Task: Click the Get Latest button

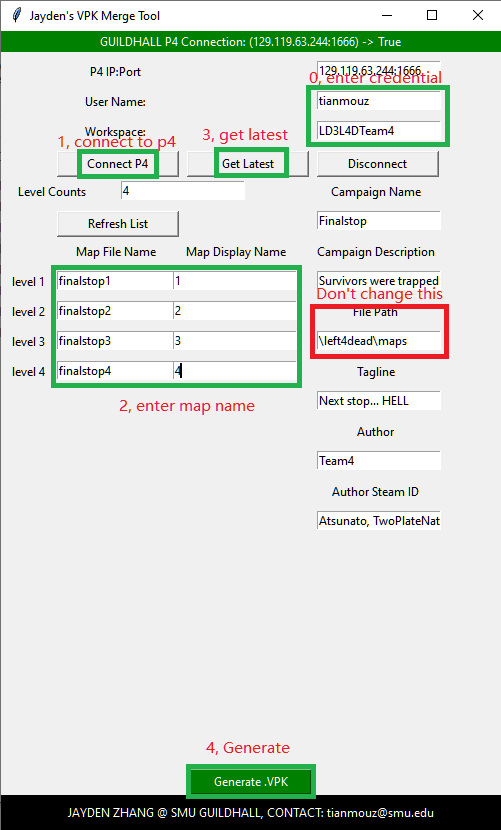Action: [248, 164]
